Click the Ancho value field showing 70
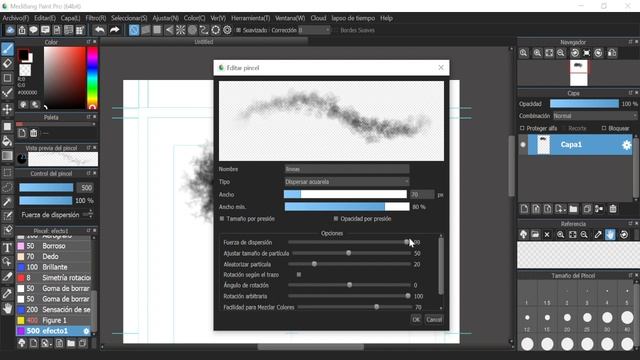 422,195
